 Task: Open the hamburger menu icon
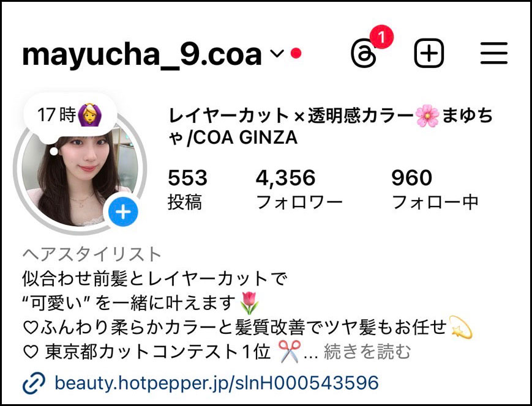tap(494, 53)
